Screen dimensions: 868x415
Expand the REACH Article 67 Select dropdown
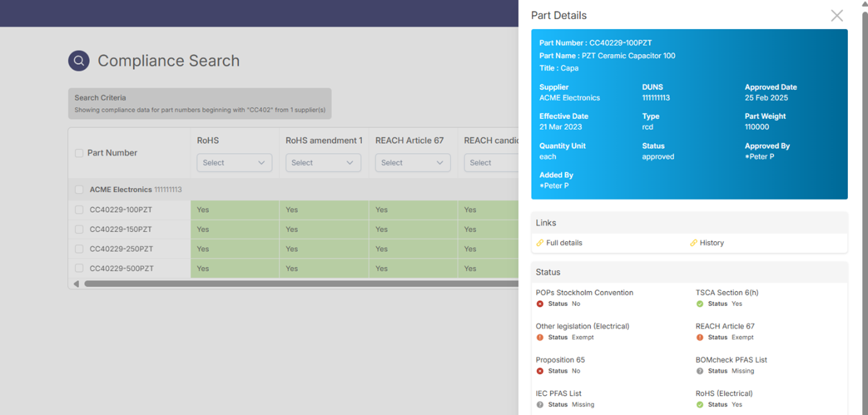[x=413, y=162]
